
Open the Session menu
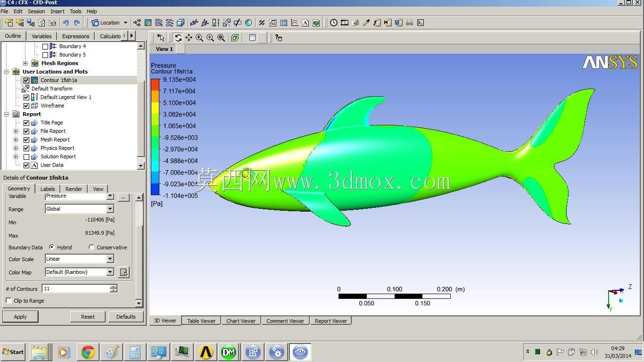coord(36,11)
